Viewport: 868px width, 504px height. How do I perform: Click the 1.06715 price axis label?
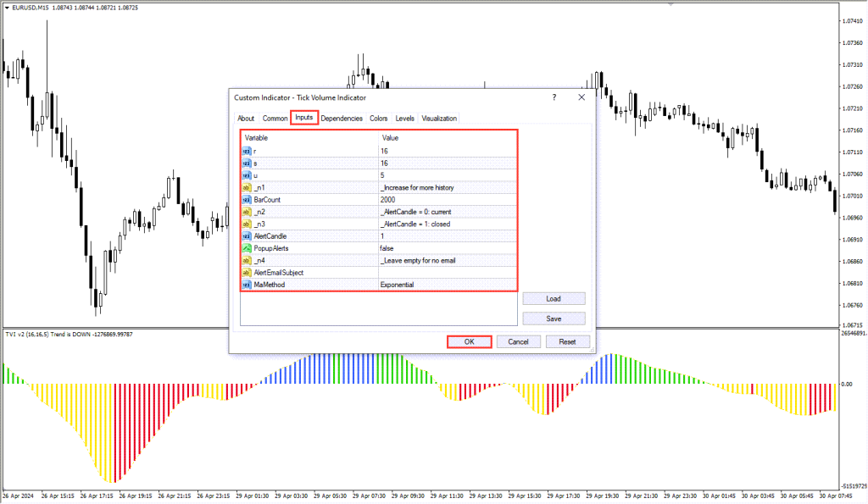(852, 325)
